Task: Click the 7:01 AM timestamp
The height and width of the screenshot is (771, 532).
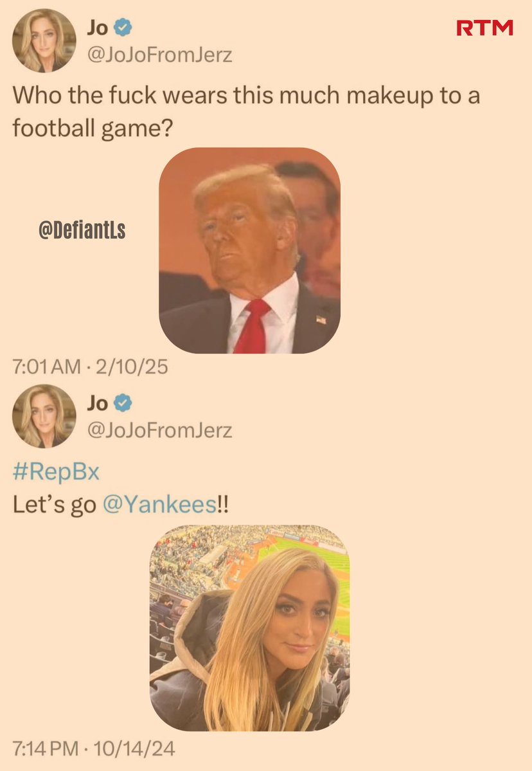Action: click(46, 367)
